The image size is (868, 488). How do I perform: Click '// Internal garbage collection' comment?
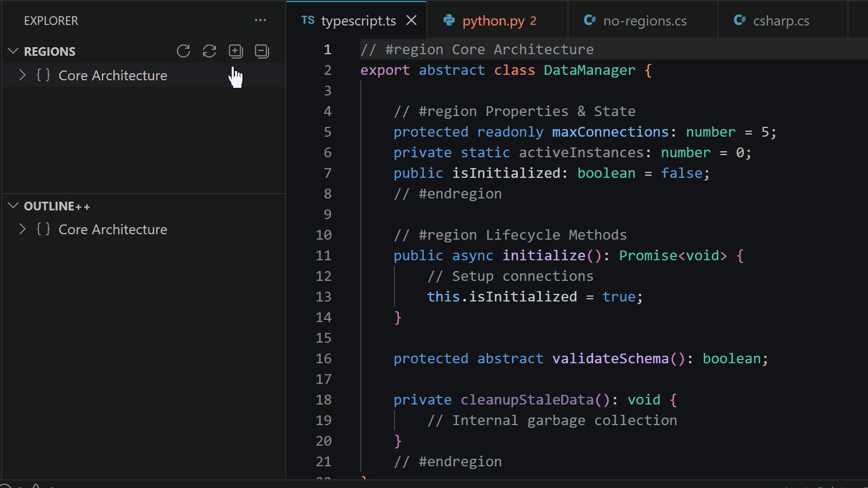tap(552, 420)
